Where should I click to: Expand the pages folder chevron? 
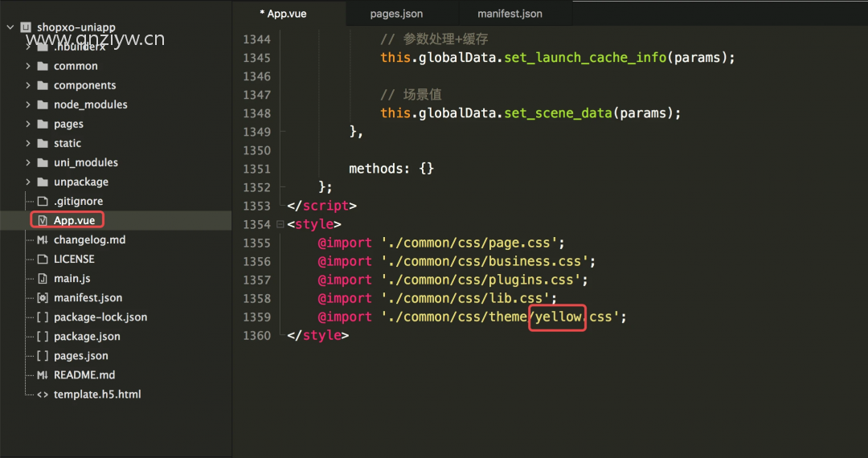(x=27, y=124)
